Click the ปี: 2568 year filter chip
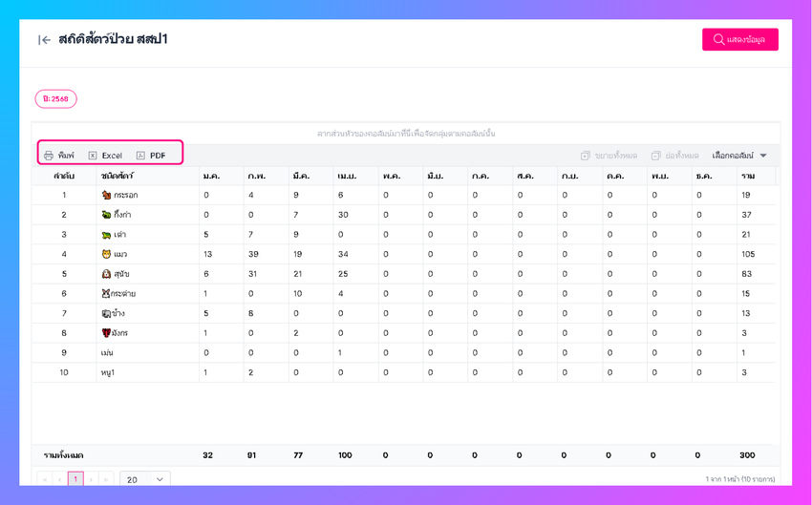Image resolution: width=812 pixels, height=505 pixels. coord(55,98)
